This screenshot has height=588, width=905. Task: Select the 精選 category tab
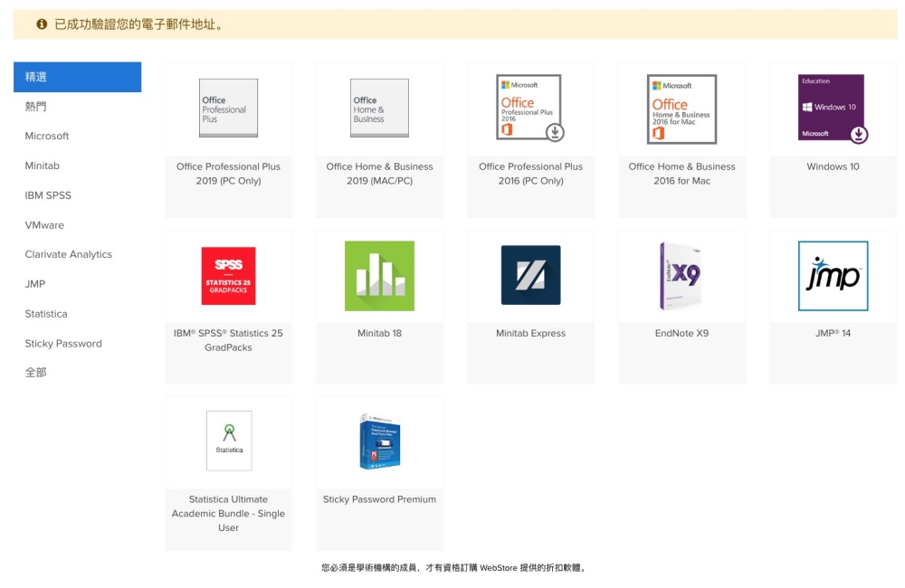click(77, 77)
